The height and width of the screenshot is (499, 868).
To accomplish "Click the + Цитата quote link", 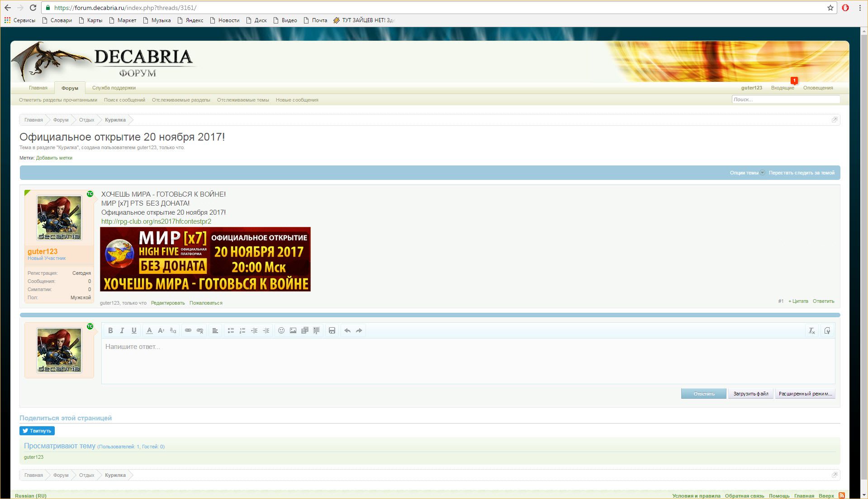I will [x=798, y=301].
